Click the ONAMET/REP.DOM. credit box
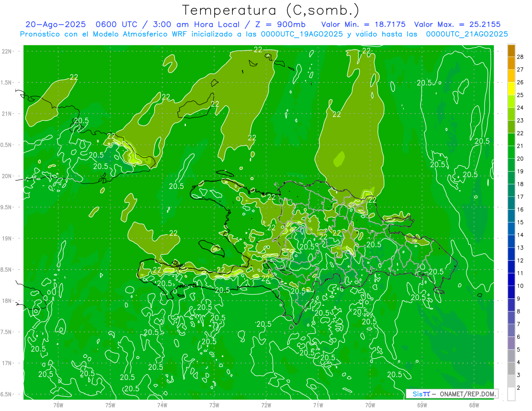Screen dimensions: 532x411 tap(451, 394)
